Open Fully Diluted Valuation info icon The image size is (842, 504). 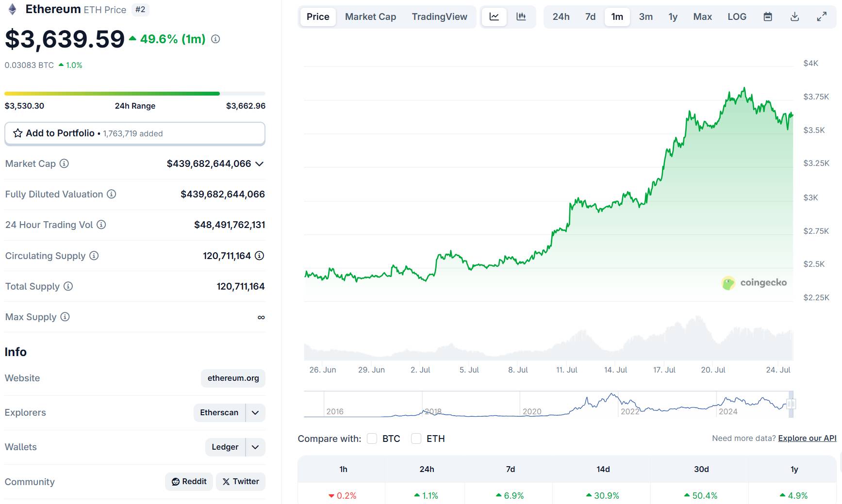click(112, 194)
